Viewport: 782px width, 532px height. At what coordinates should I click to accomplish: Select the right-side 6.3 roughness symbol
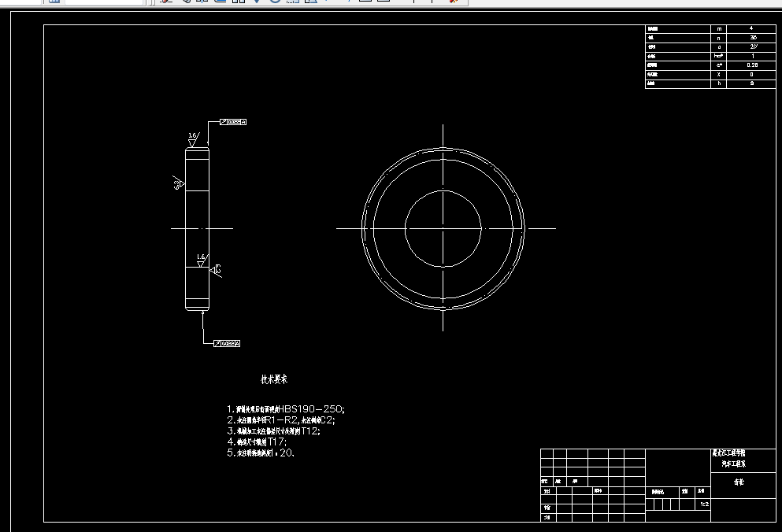coord(216,270)
